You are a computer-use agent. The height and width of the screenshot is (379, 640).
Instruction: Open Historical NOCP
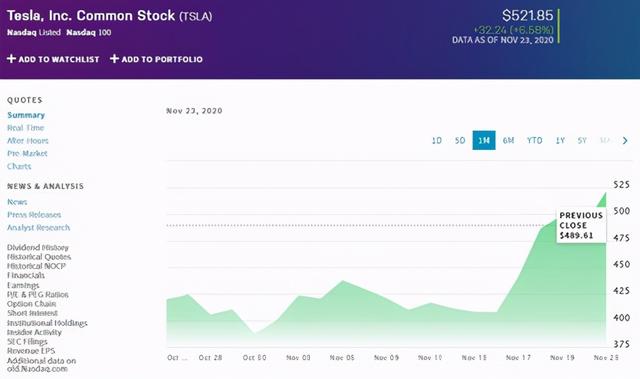coord(36,266)
